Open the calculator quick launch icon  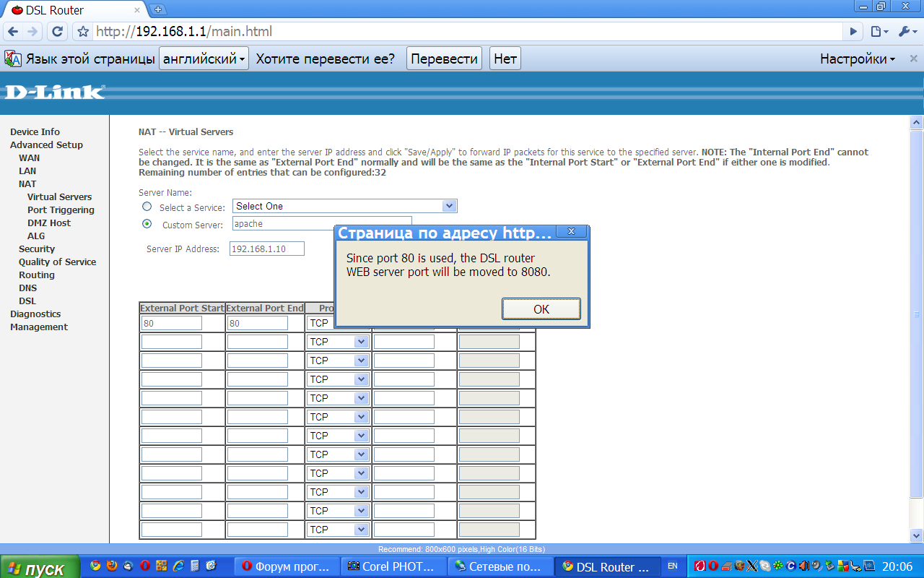click(195, 566)
